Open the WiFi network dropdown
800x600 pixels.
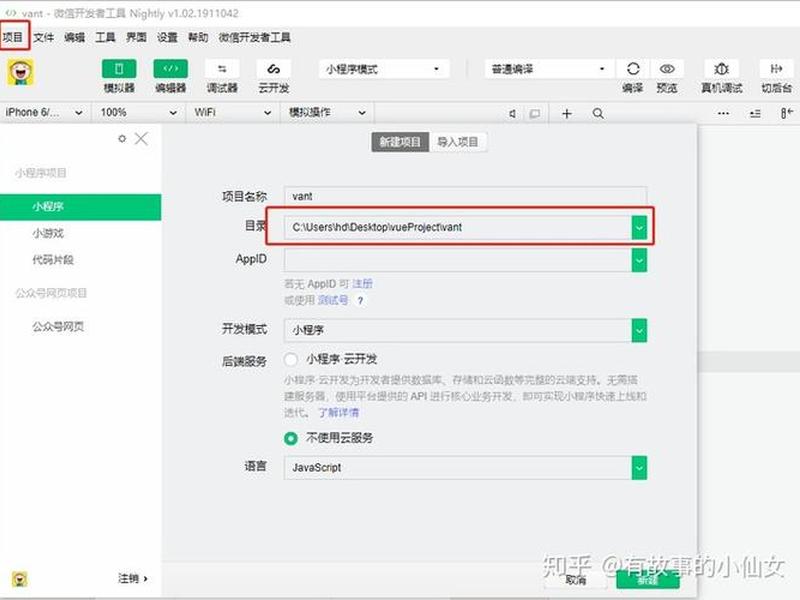(x=233, y=112)
